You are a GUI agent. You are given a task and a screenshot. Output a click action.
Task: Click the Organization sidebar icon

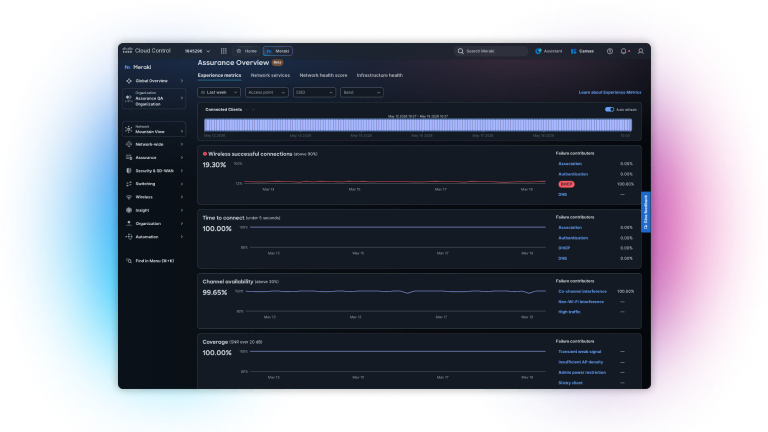coord(129,223)
